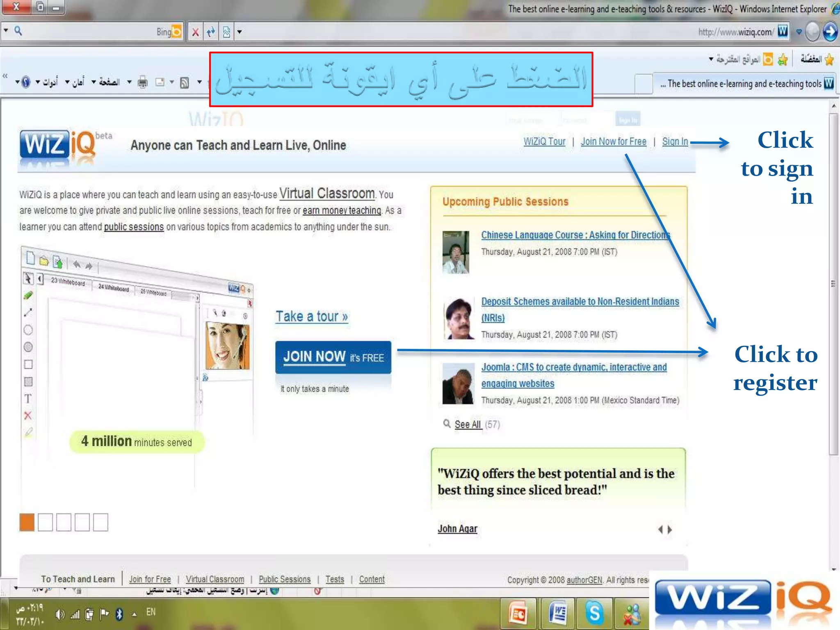
Task: Show the next testimonial arrow
Action: (x=670, y=530)
